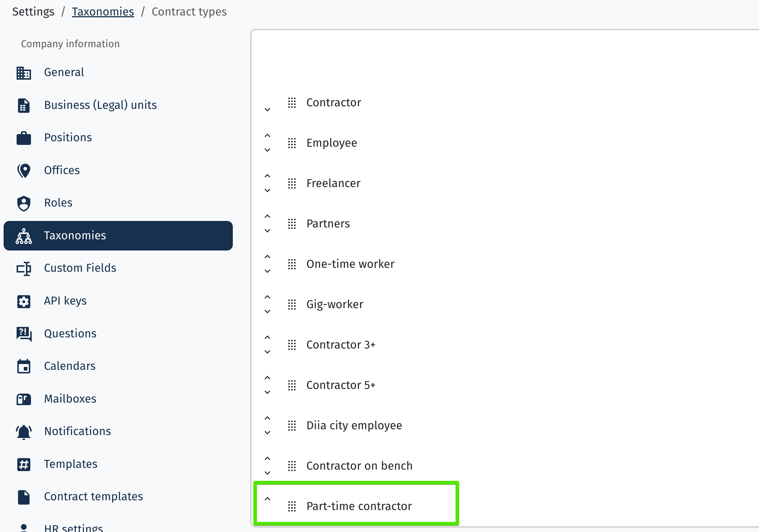Move Diia city employee down
This screenshot has height=532, width=759.
click(x=267, y=433)
